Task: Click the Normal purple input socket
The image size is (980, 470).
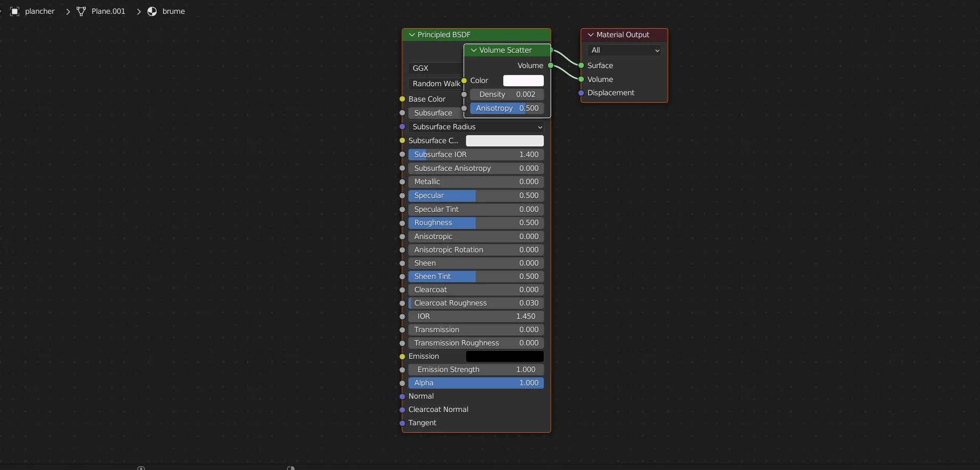Action: [402, 397]
